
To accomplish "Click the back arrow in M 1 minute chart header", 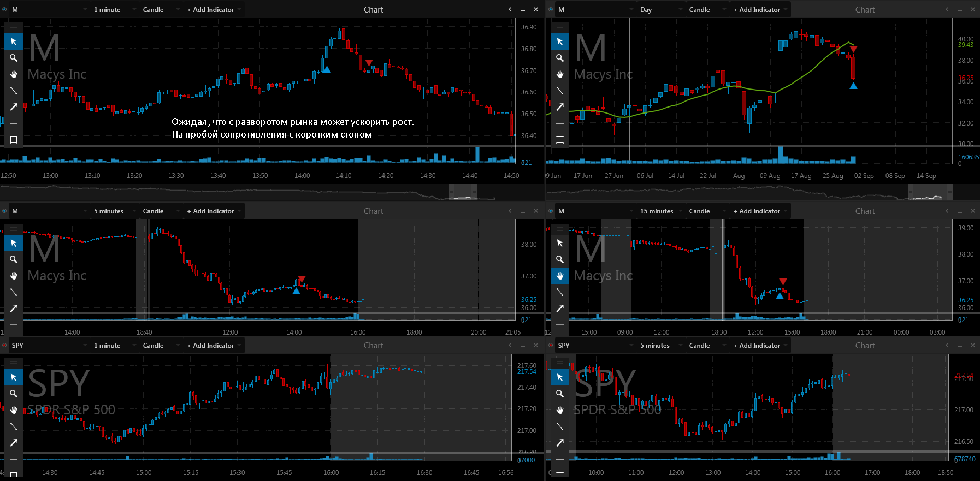I will click(x=510, y=9).
